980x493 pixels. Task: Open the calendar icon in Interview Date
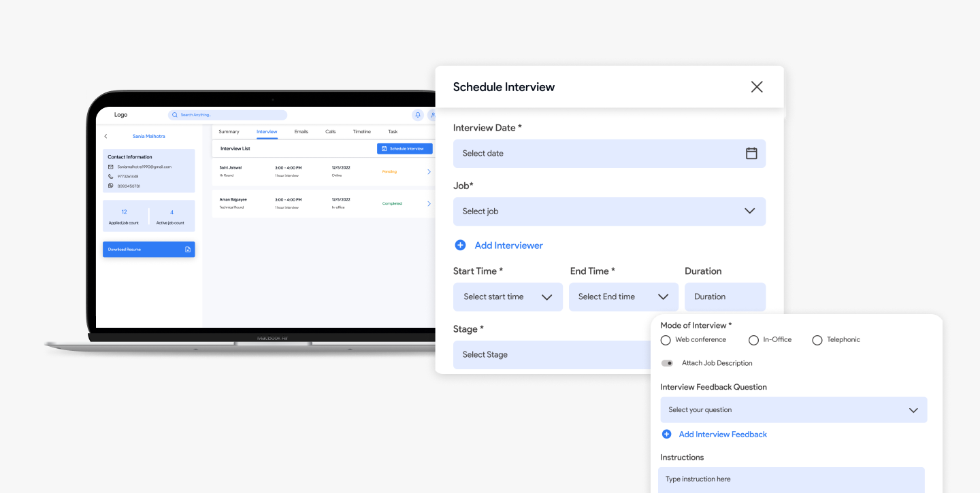[751, 154]
